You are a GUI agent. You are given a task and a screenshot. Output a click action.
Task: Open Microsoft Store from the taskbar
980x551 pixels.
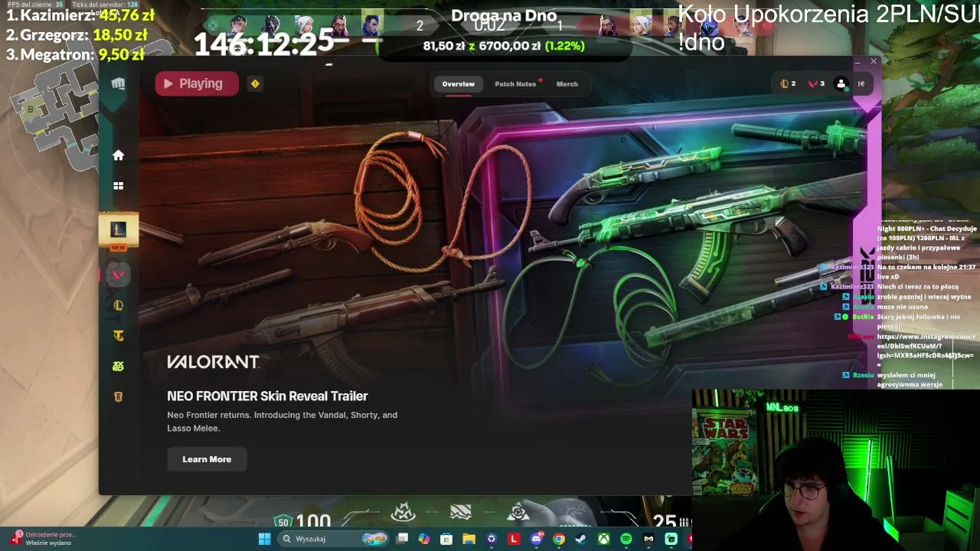[x=446, y=539]
